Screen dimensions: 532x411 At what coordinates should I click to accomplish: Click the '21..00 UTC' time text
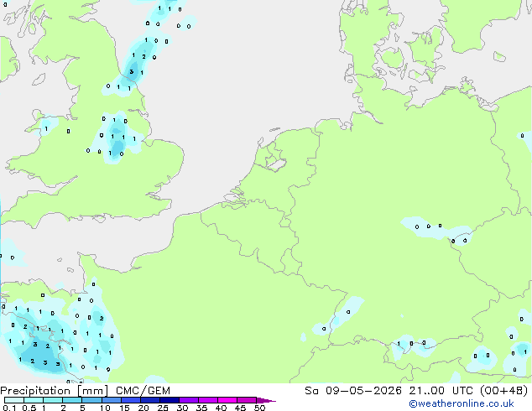[x=441, y=391]
